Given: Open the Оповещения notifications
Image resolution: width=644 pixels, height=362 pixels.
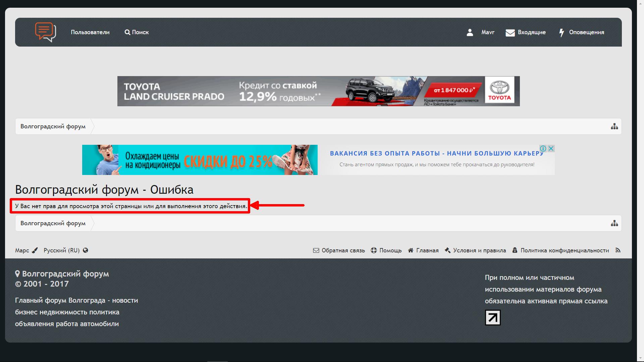Looking at the screenshot, I should coord(582,32).
